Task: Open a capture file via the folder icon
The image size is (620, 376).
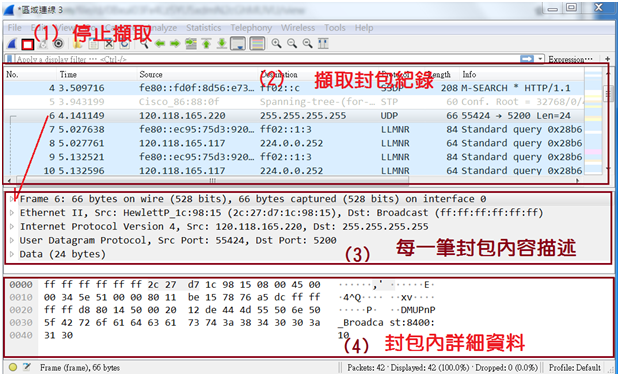Action: (x=78, y=44)
